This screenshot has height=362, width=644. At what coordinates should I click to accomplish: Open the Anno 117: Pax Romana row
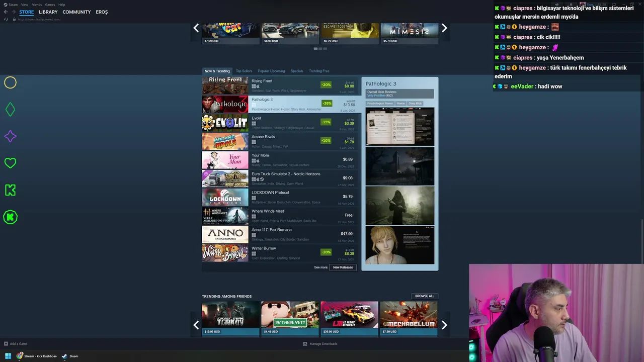[x=280, y=234]
